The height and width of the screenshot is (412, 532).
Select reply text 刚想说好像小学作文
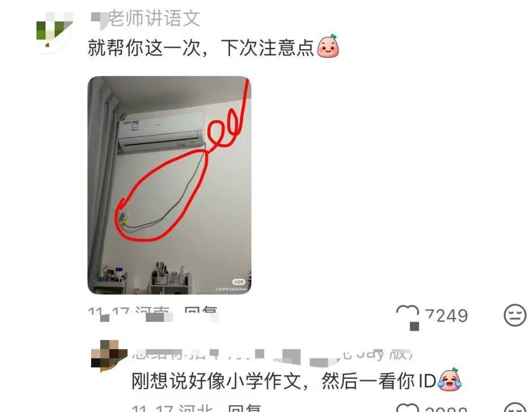tap(216, 380)
